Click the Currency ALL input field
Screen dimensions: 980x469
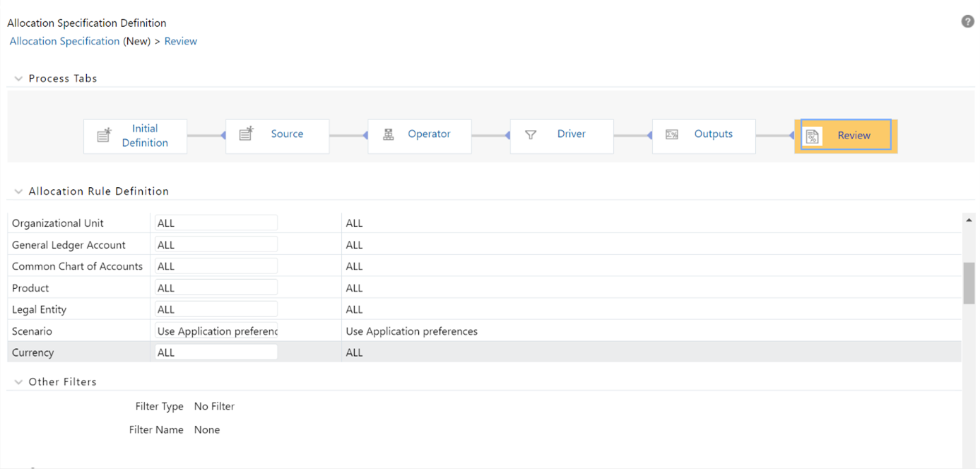coord(216,351)
